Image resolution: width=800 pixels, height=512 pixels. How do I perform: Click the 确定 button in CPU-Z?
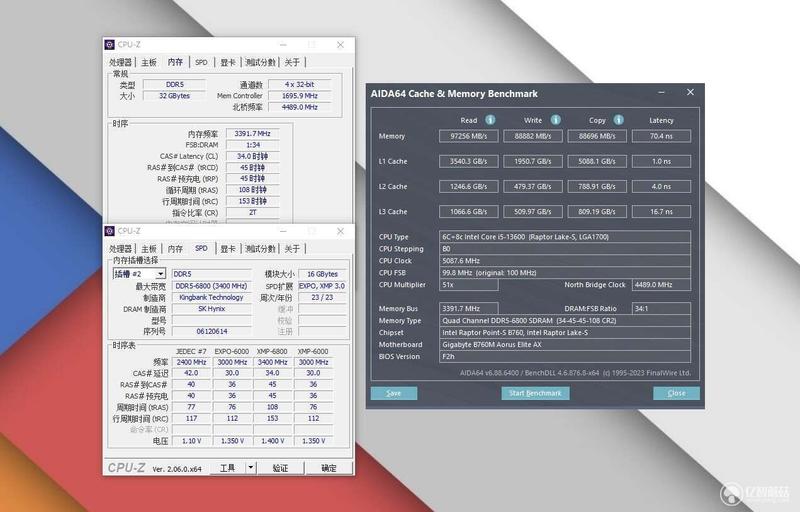[x=329, y=468]
